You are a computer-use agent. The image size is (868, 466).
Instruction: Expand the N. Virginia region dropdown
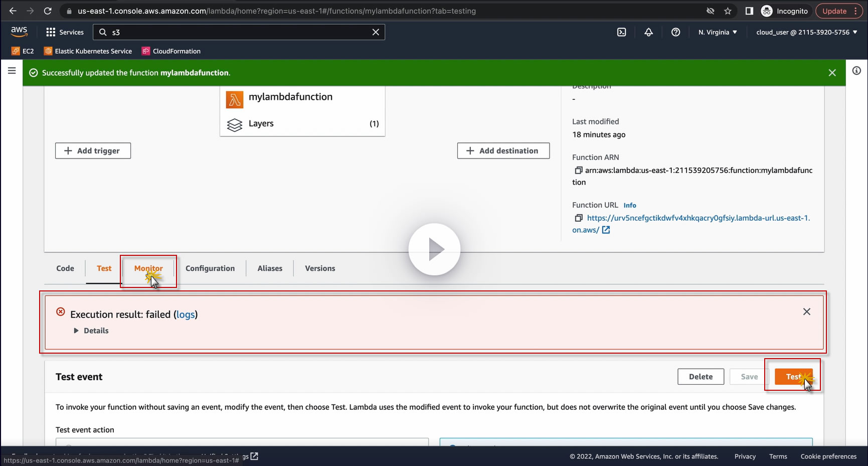coord(718,32)
